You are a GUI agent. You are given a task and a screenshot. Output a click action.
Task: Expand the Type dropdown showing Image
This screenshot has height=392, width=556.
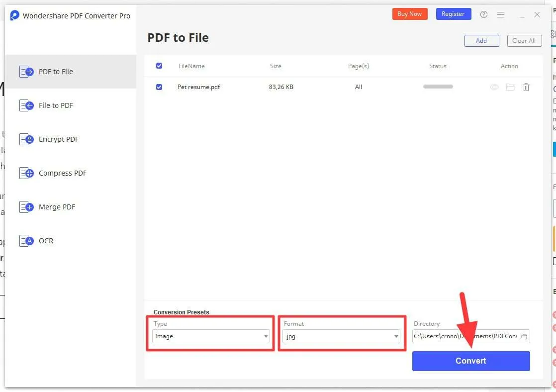point(211,336)
